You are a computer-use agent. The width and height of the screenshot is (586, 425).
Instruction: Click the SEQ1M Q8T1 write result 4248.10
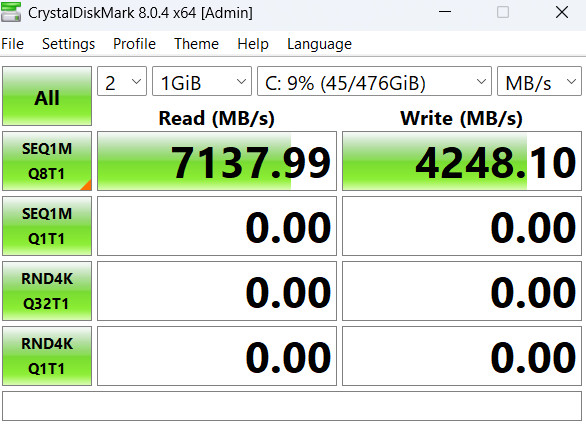pos(462,161)
